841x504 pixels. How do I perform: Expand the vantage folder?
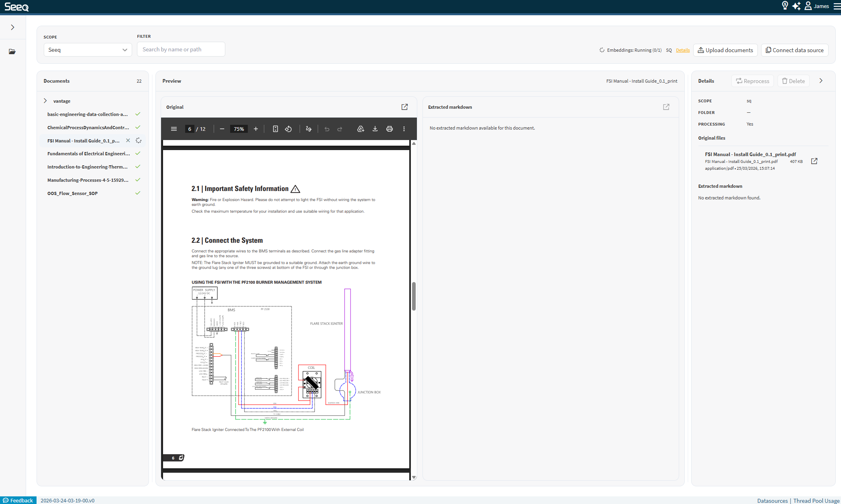[45, 101]
